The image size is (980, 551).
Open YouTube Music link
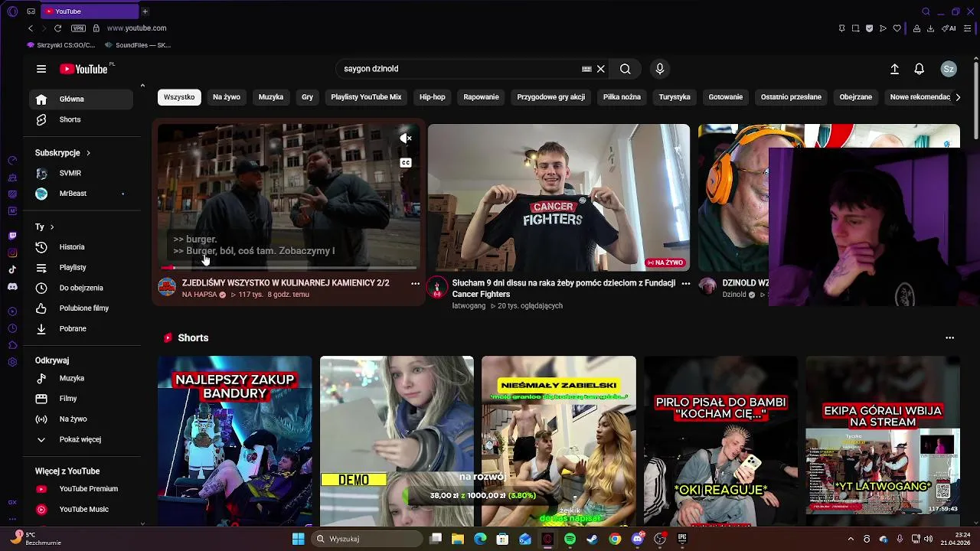[x=81, y=510]
